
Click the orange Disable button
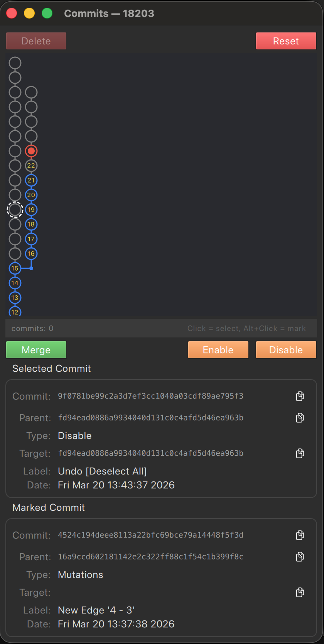click(286, 350)
